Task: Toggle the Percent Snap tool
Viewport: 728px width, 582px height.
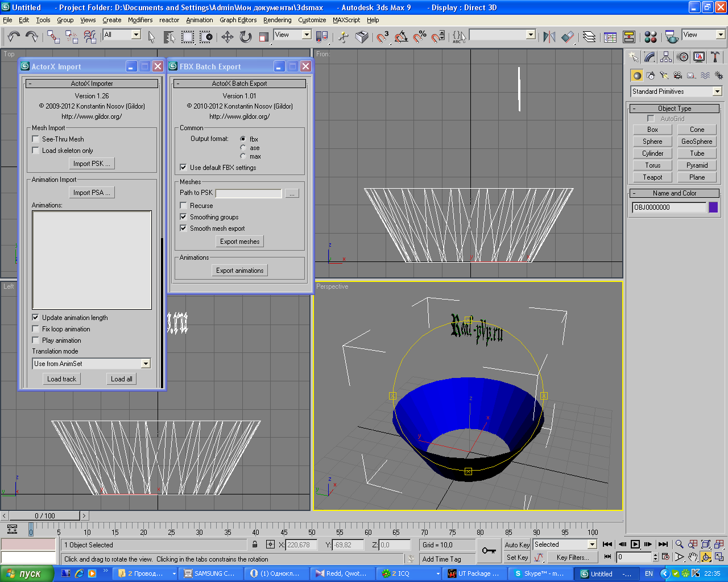Action: (420, 37)
